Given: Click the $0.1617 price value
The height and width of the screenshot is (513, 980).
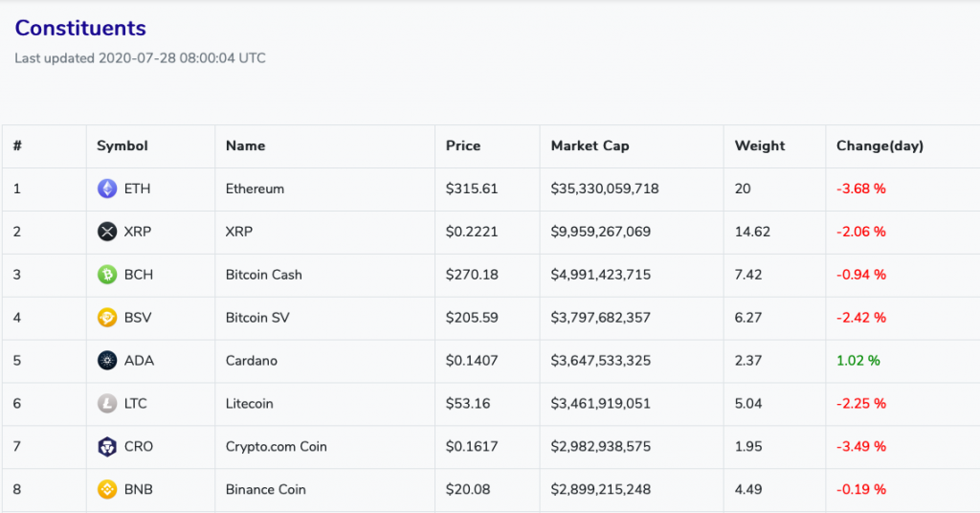Looking at the screenshot, I should click(x=472, y=447).
